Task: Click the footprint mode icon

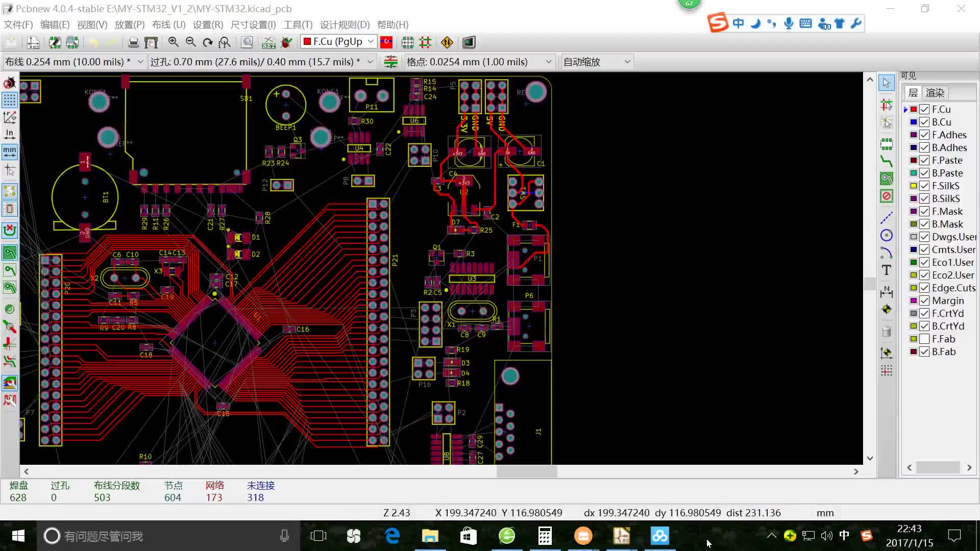Action: coord(407,42)
